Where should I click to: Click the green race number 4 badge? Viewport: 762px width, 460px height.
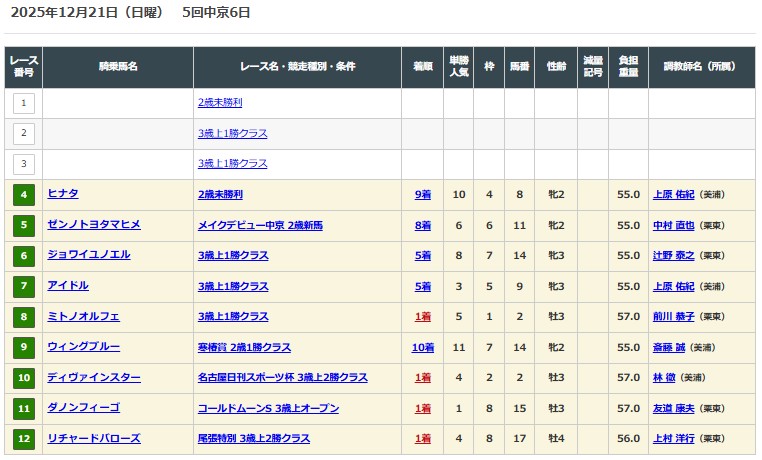pos(24,195)
